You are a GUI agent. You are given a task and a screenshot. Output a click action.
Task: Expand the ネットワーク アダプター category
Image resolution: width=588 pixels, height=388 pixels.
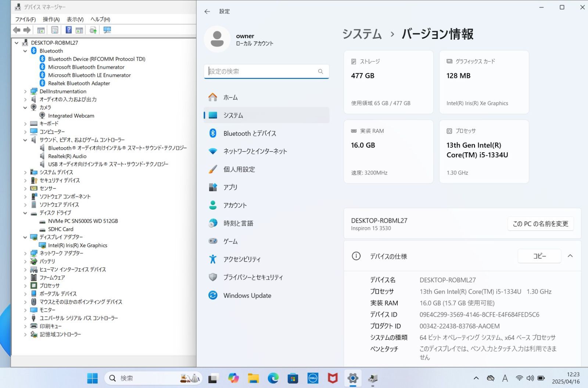click(25, 253)
